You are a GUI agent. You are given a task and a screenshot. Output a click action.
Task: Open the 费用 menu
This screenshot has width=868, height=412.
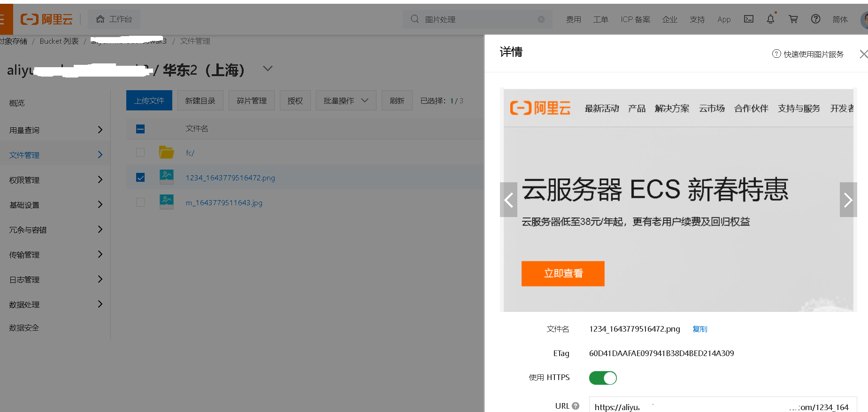[574, 19]
